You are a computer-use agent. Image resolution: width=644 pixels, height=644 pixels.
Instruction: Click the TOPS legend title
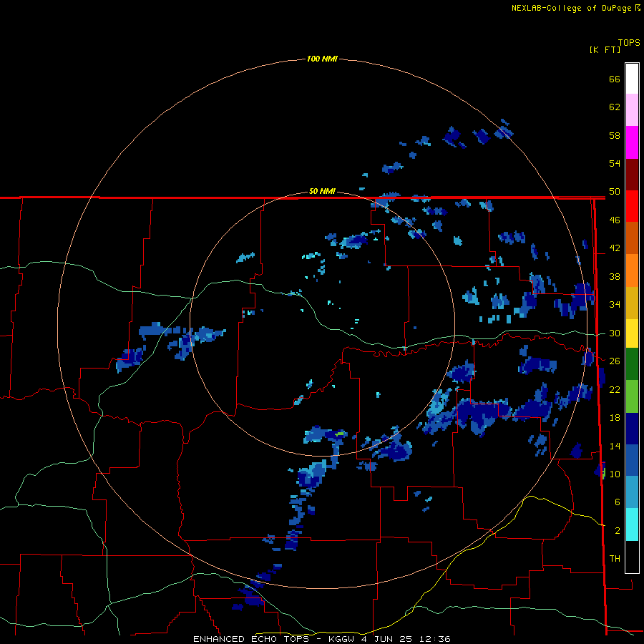tap(629, 42)
